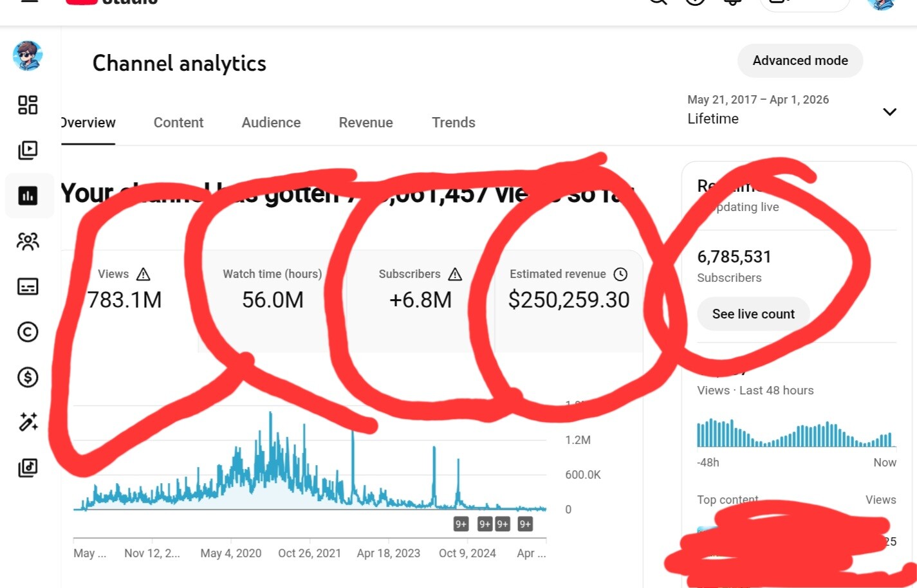Select the Analytics bar chart icon
The width and height of the screenshot is (917, 588).
click(28, 196)
